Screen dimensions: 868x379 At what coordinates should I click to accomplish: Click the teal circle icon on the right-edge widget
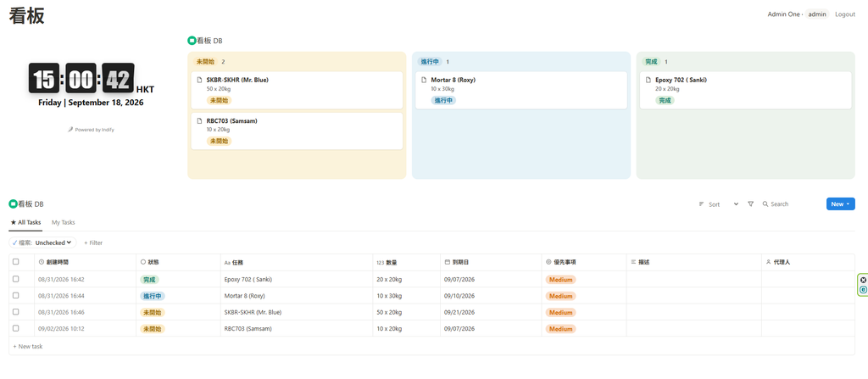click(863, 290)
